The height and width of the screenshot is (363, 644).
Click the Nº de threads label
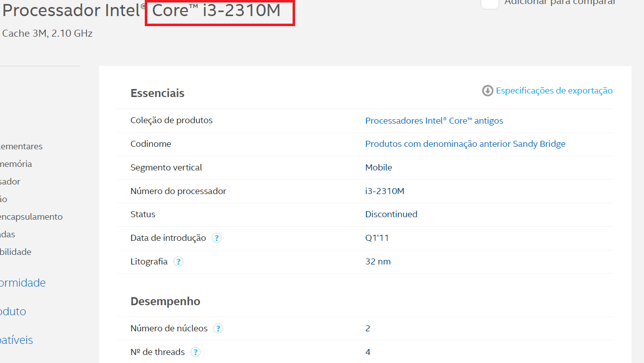coord(158,352)
